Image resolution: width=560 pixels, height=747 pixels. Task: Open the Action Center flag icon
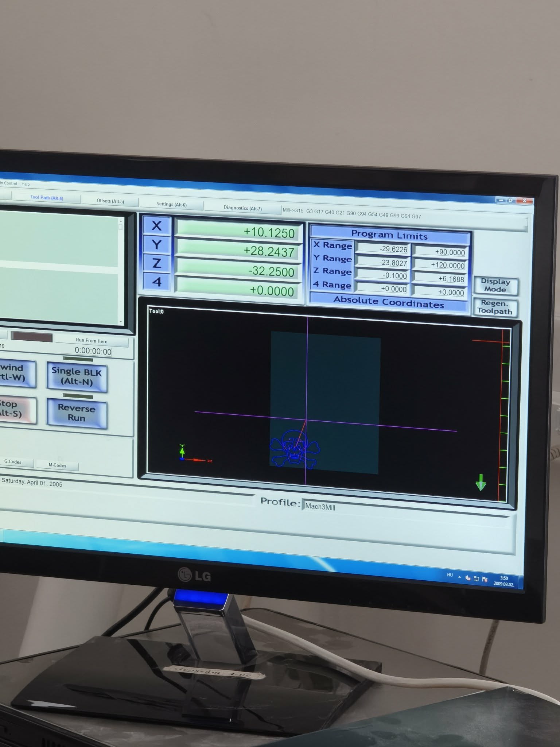point(485,579)
